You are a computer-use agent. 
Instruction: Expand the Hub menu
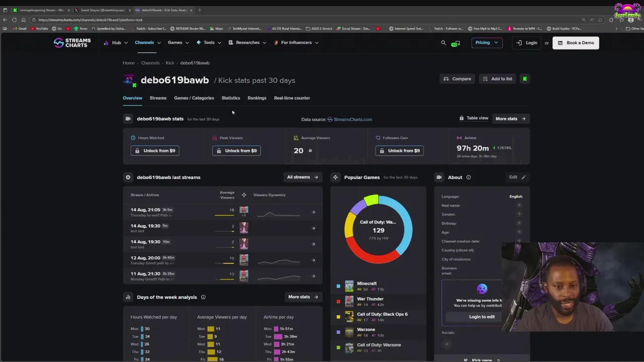(116, 43)
